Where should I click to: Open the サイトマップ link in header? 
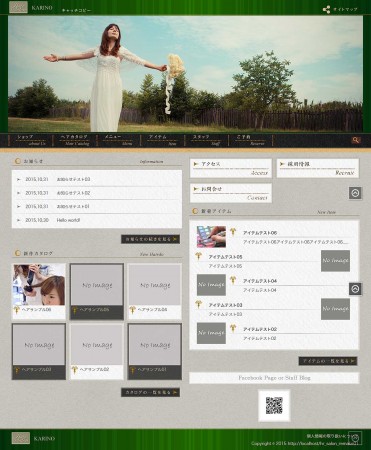pyautogui.click(x=345, y=9)
